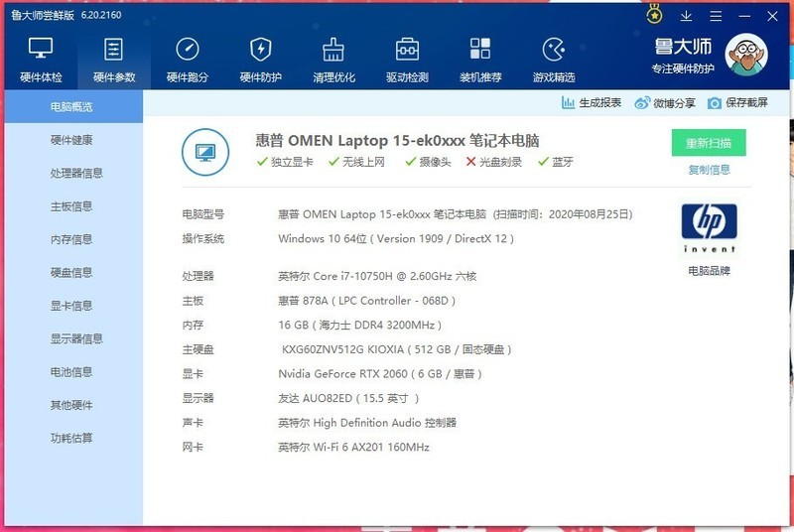Click the green 重新扫描 button

tap(709, 143)
